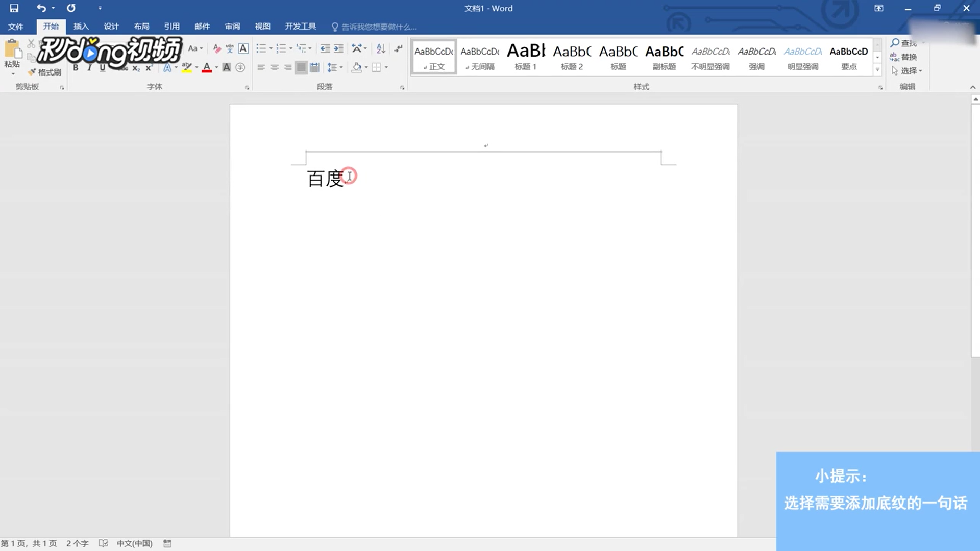Click the 替换 (Replace) button
Image resolution: width=980 pixels, height=551 pixels.
(903, 57)
